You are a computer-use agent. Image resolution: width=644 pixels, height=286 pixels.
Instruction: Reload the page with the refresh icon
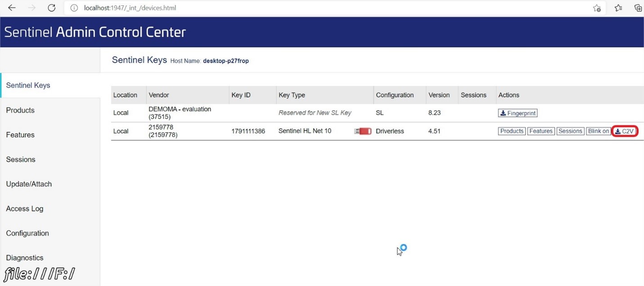click(x=51, y=8)
